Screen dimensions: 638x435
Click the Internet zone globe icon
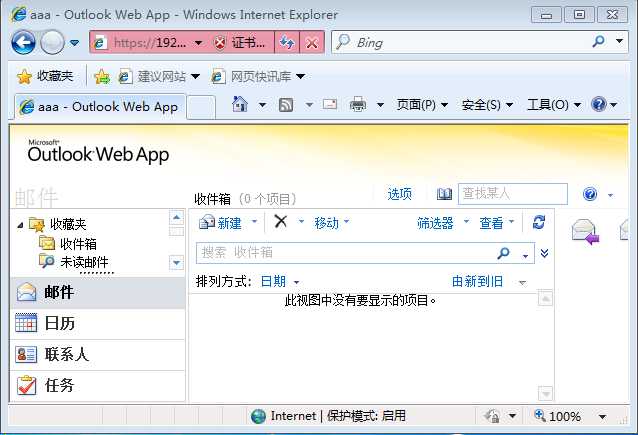(x=258, y=416)
